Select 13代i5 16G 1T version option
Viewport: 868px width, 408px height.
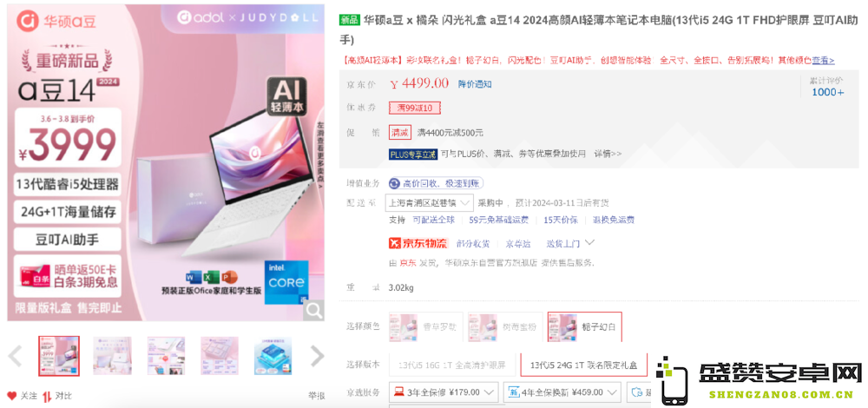(x=452, y=365)
